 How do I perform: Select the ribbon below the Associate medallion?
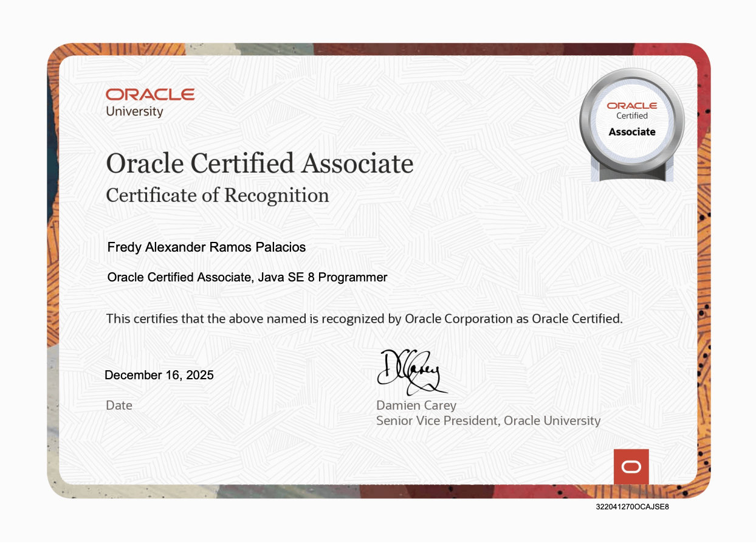click(631, 173)
